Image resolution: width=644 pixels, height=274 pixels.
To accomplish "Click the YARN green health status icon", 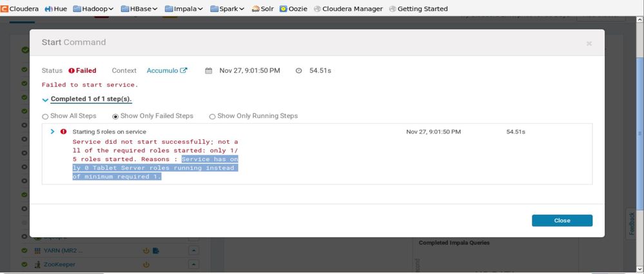I will coord(24,251).
